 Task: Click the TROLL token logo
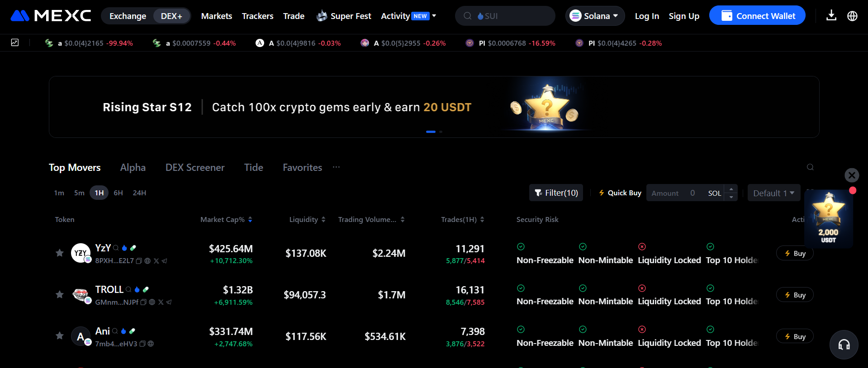(x=81, y=294)
